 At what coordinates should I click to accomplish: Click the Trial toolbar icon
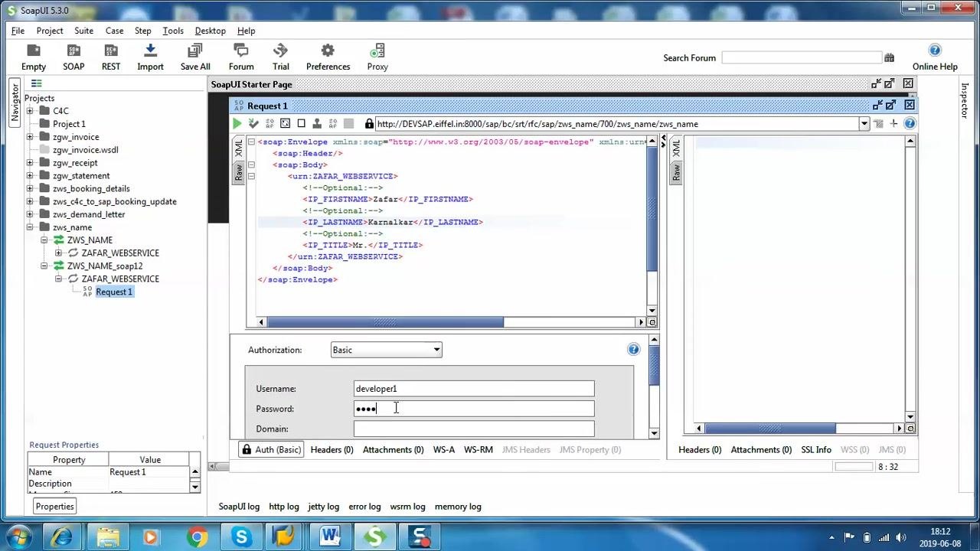[x=281, y=57]
